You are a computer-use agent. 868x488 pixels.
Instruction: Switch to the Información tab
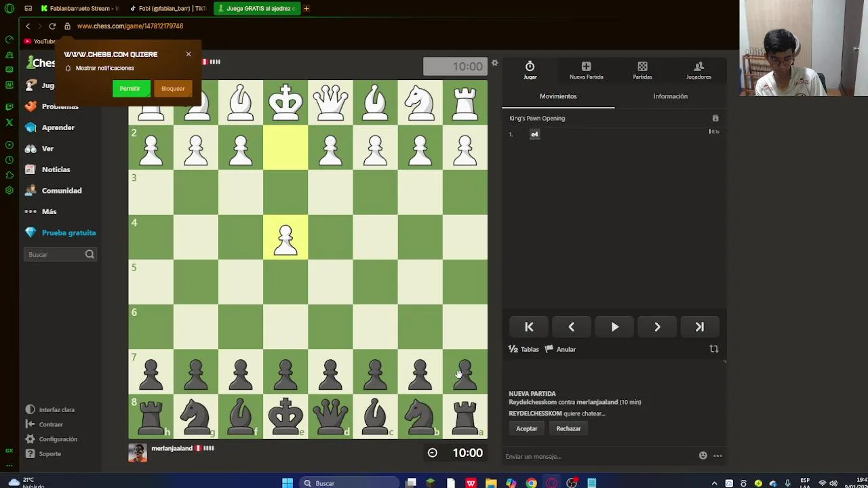[x=671, y=96]
